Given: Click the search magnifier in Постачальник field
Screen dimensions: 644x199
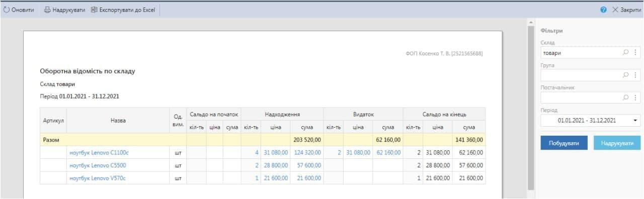Looking at the screenshot, I should coord(626,97).
